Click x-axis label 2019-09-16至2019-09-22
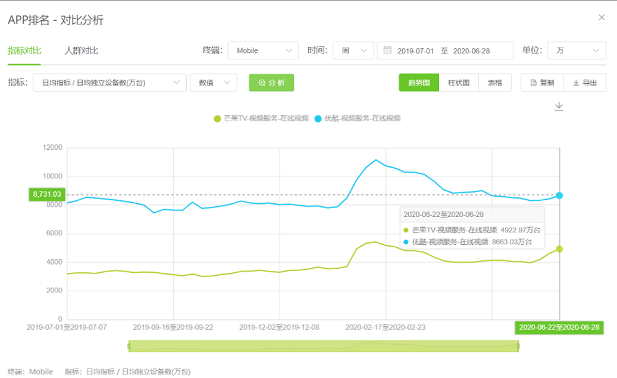 [173, 327]
